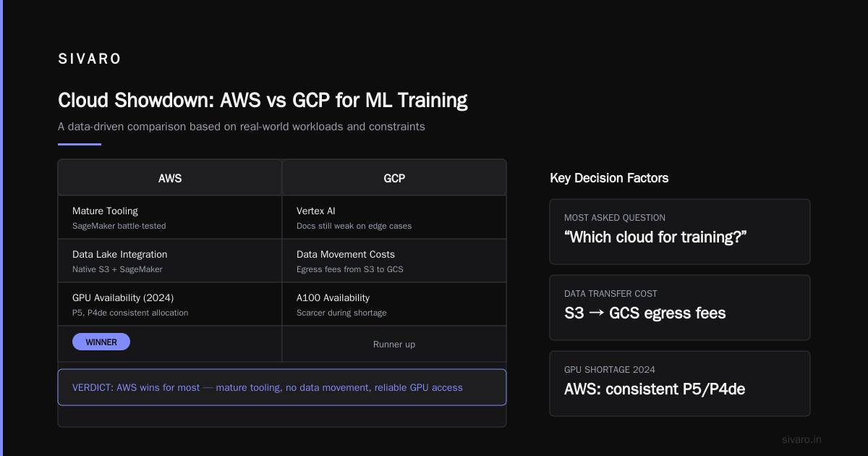
Task: Click the Vertex AI cell title
Action: point(316,211)
